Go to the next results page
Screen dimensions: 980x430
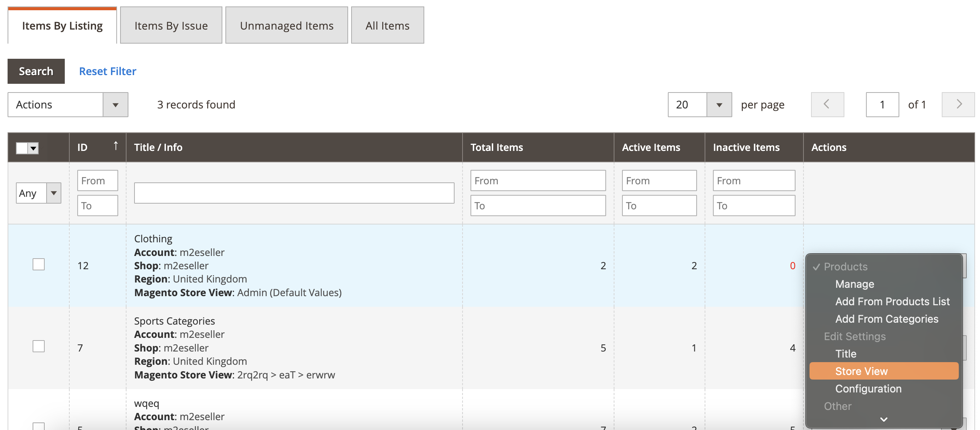958,104
